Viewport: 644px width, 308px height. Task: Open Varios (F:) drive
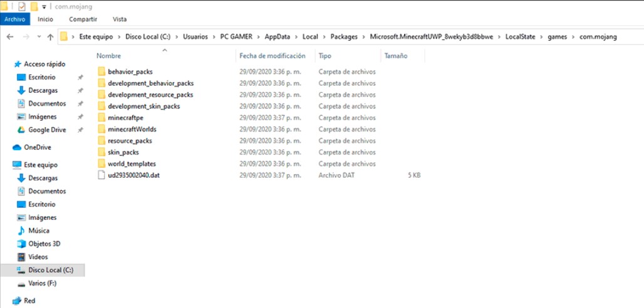click(x=43, y=284)
